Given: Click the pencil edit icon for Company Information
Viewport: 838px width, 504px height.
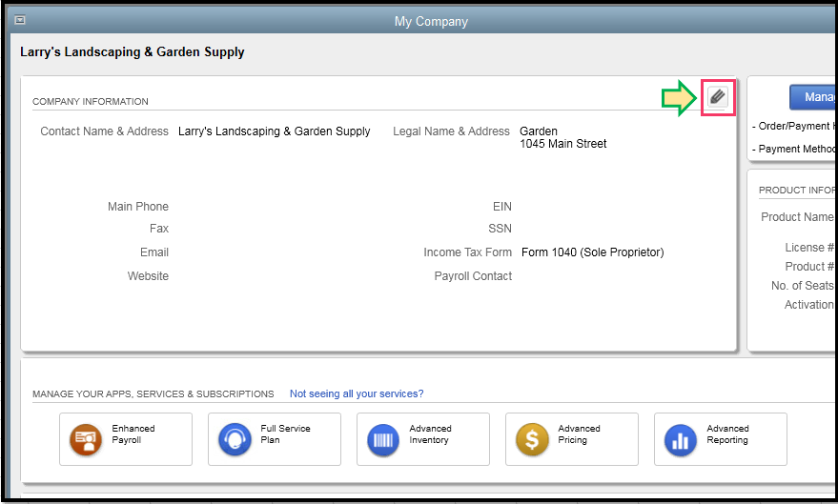Looking at the screenshot, I should pyautogui.click(x=717, y=96).
